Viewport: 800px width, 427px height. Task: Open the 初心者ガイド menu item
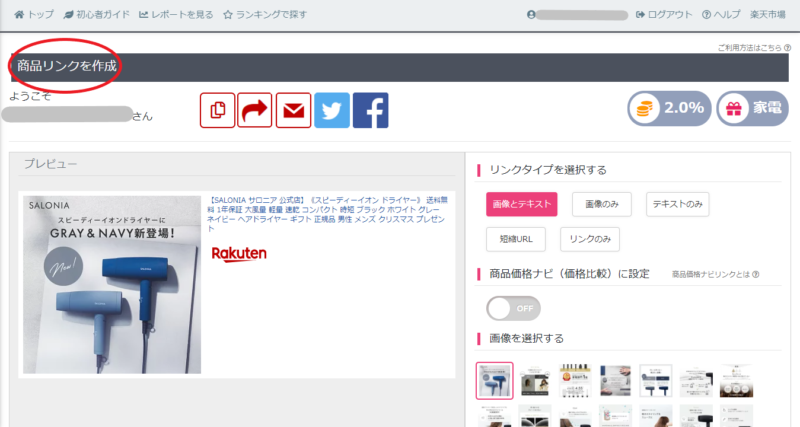(96, 14)
